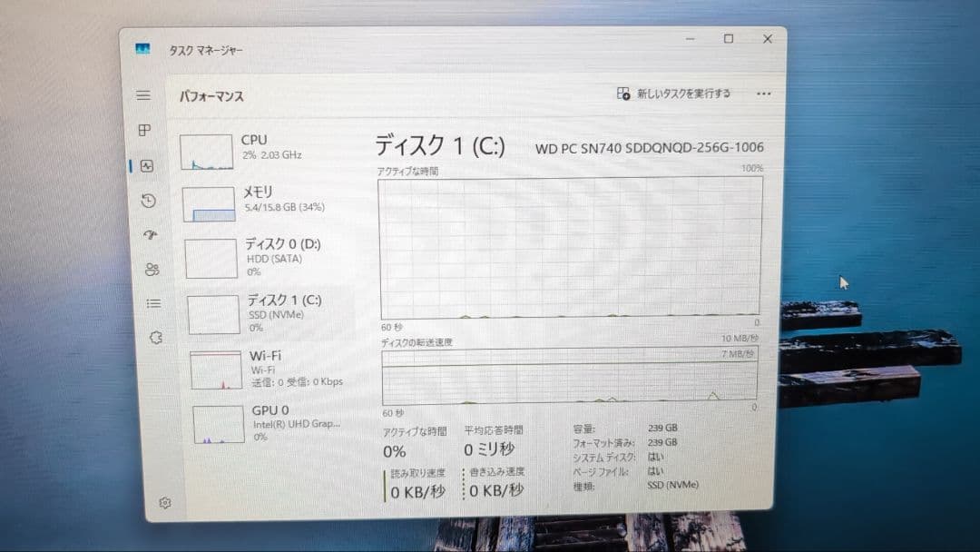Click the WD PC SN740 model name
Screen dimensions: 980x552
(650, 148)
